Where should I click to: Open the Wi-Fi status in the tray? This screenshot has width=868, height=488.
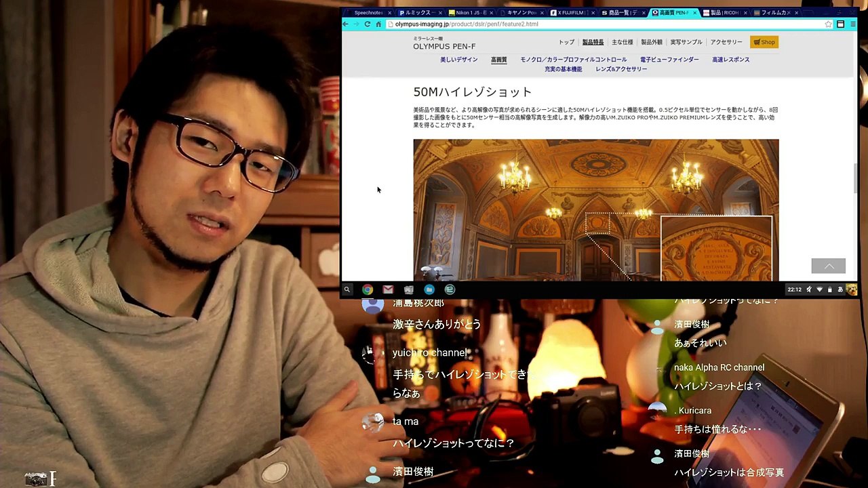pos(819,289)
